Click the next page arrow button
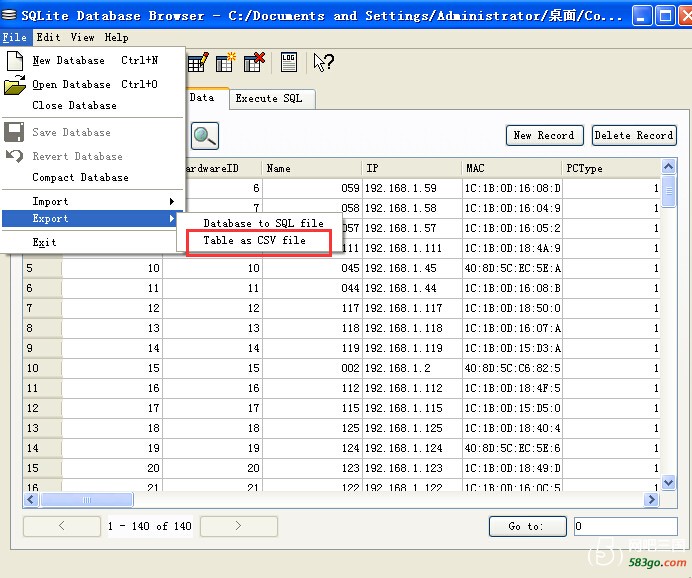This screenshot has height=578, width=692. [239, 526]
